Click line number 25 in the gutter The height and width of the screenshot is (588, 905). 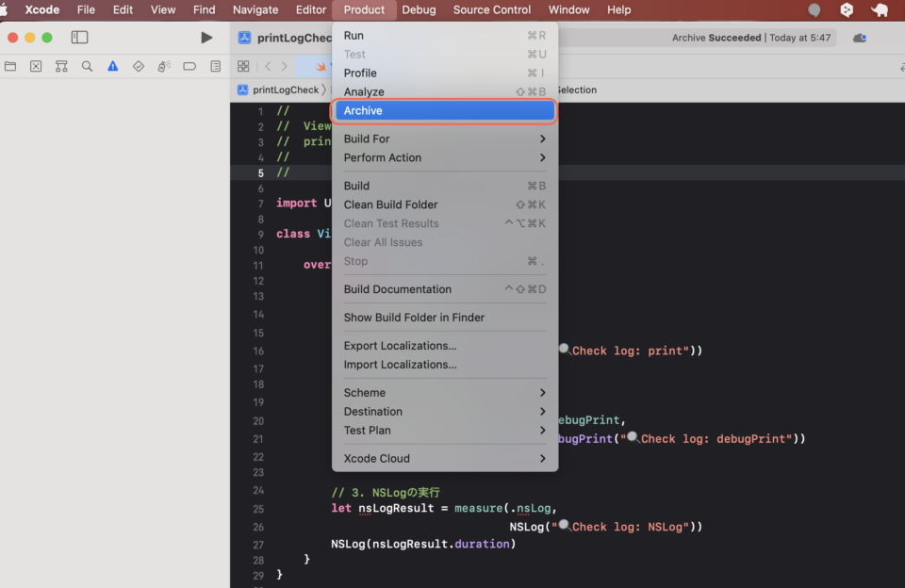click(258, 510)
